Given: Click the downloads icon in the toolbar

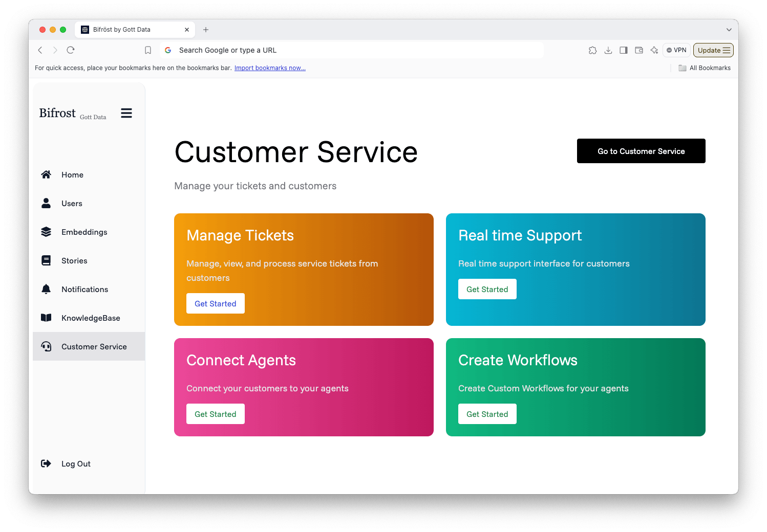Looking at the screenshot, I should point(608,50).
